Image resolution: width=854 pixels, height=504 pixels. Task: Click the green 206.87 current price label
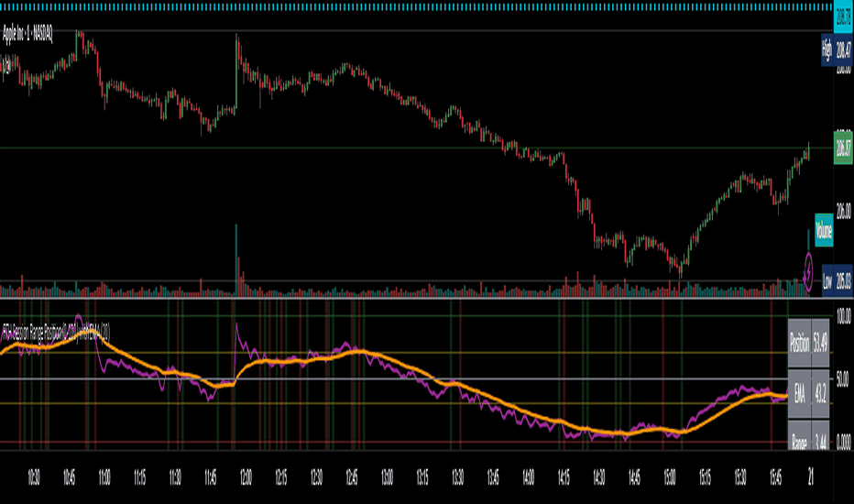843,148
